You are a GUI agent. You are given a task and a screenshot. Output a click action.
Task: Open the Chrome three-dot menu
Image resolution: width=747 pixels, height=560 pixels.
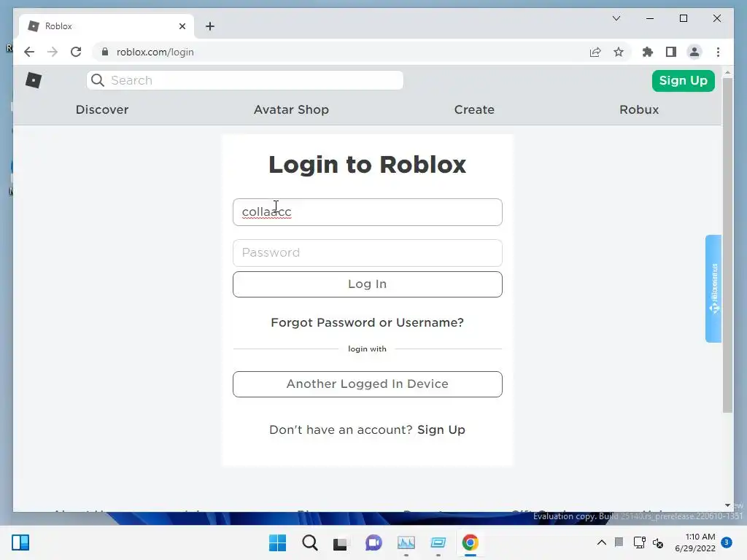[x=718, y=52]
